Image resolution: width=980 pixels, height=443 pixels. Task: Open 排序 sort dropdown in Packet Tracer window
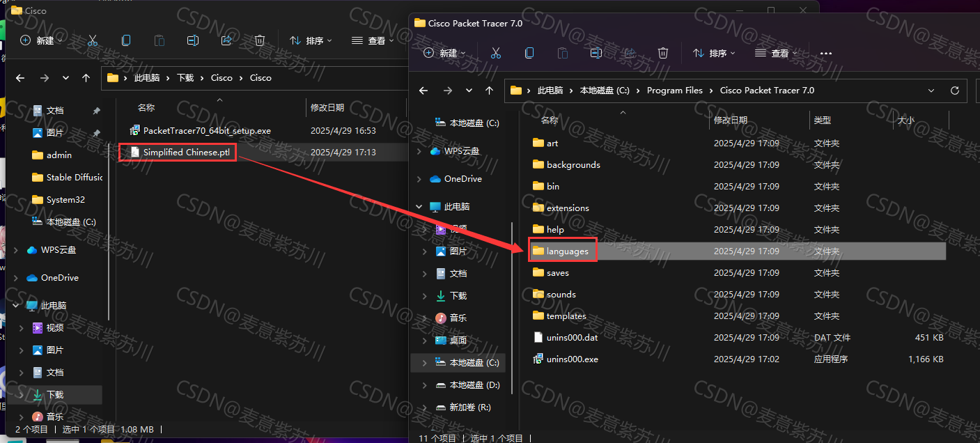pyautogui.click(x=714, y=53)
